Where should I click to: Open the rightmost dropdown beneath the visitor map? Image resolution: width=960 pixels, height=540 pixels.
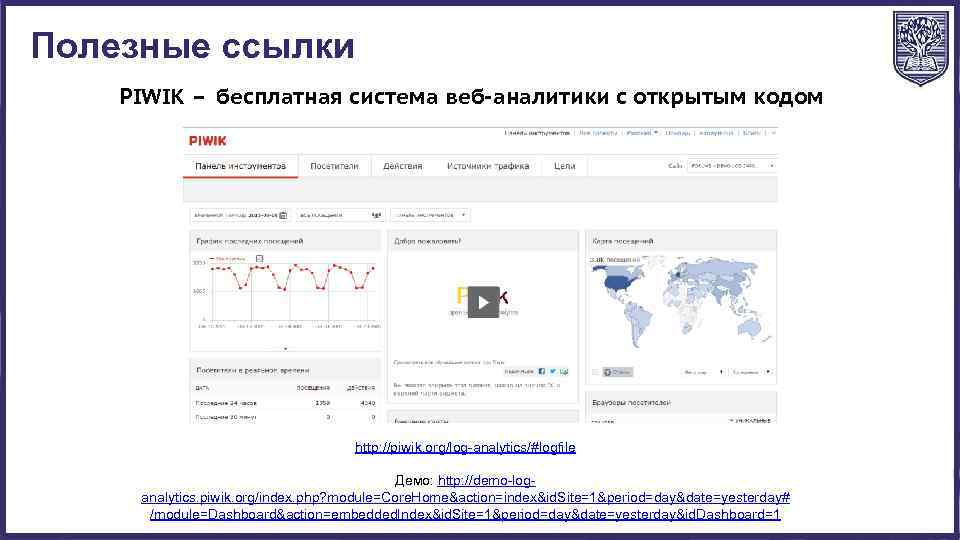click(x=751, y=372)
